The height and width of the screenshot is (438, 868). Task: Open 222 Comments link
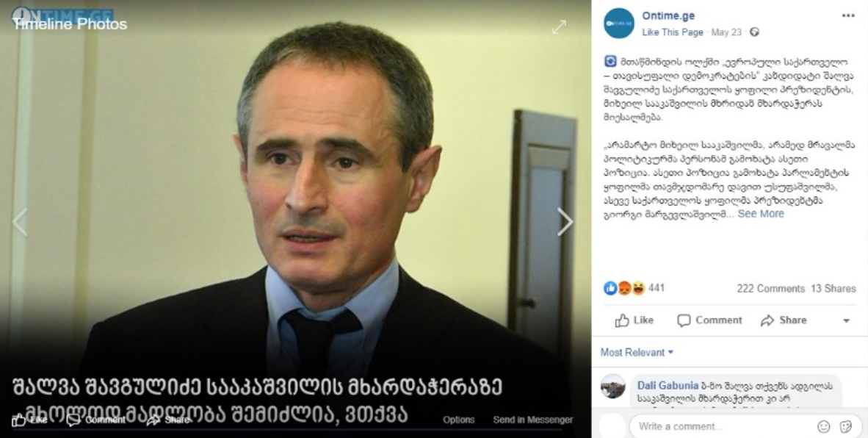(770, 289)
